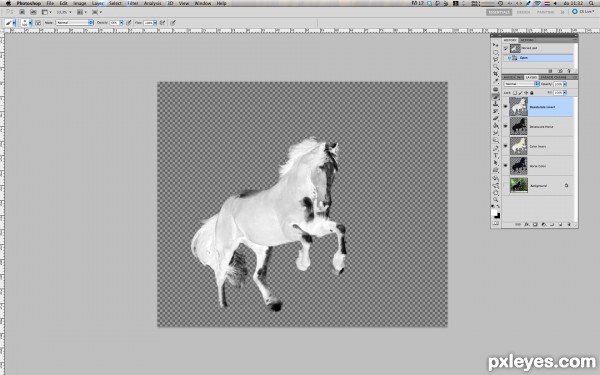Select the Pen tool
The image size is (600, 375).
point(496,148)
